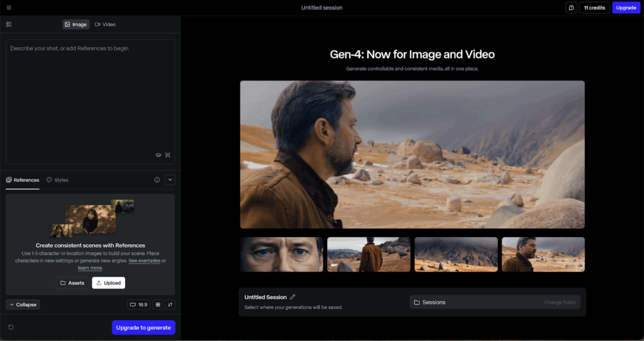The image size is (644, 341).
Task: Open the panel list icon beside Image tab
Action: 9,25
